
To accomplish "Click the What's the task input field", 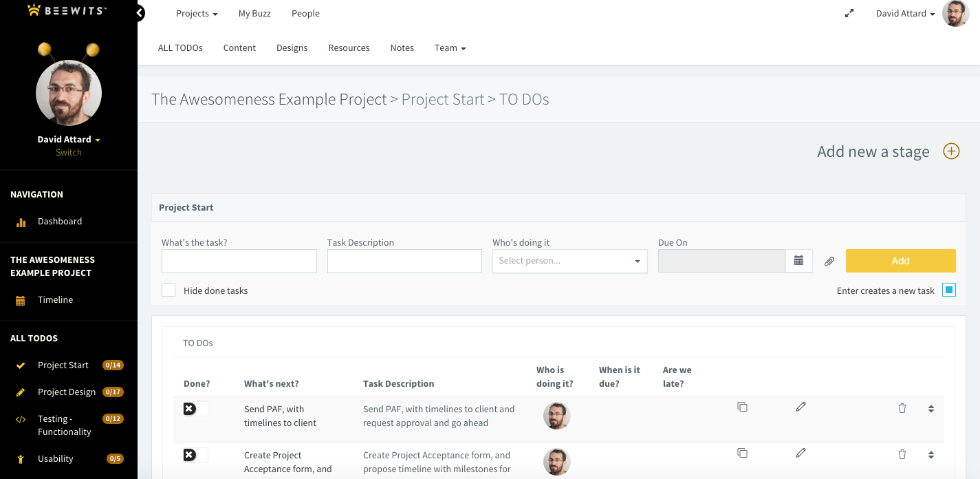I will pyautogui.click(x=239, y=261).
